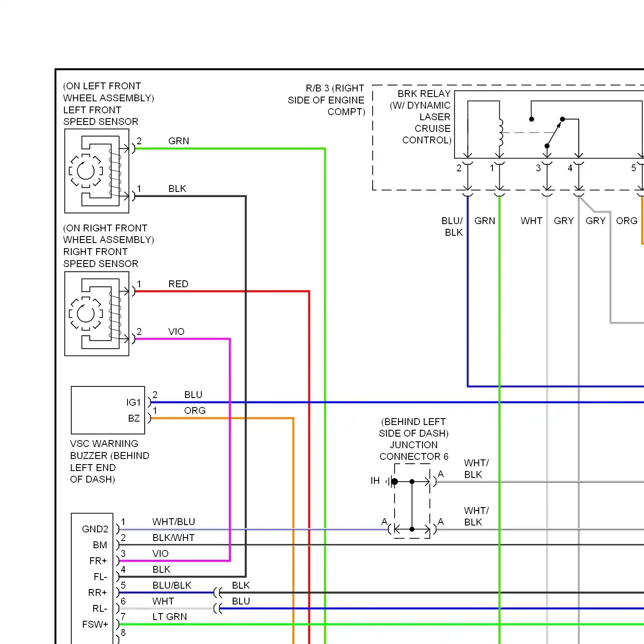644x644 pixels.
Task: Click the BZ terminal label
Action: coord(134,418)
